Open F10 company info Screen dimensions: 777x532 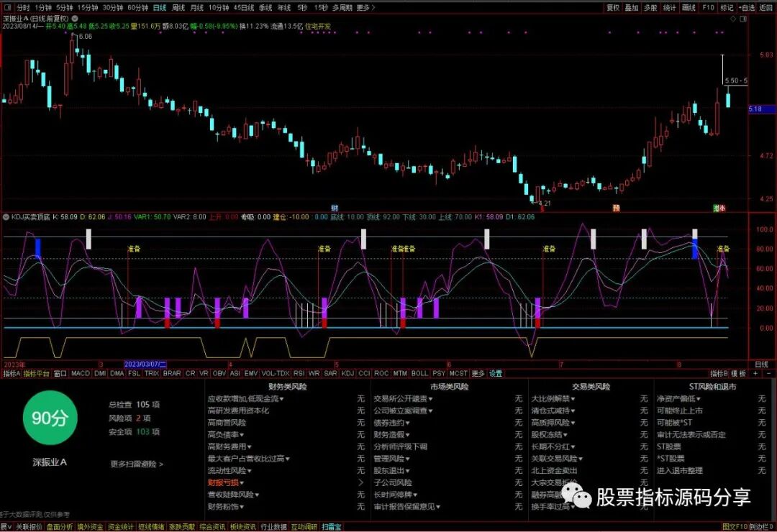708,7
